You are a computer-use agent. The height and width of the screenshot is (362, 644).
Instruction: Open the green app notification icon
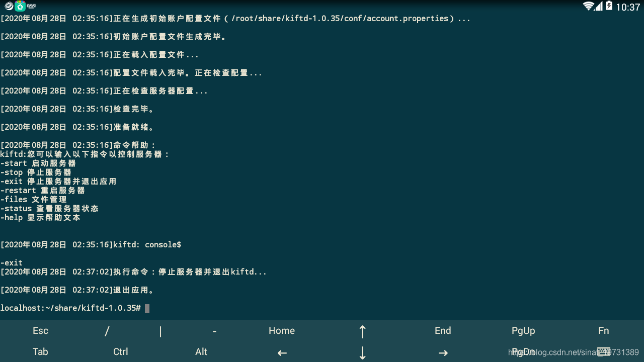click(20, 6)
